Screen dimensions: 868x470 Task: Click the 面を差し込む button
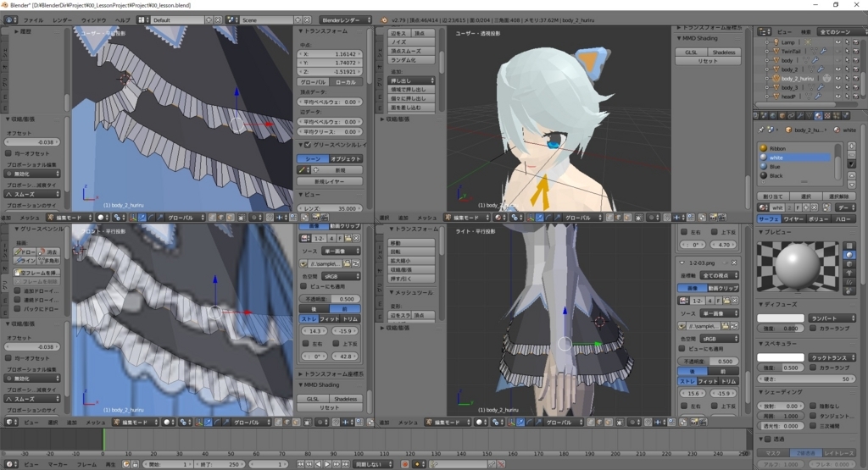[x=411, y=108]
